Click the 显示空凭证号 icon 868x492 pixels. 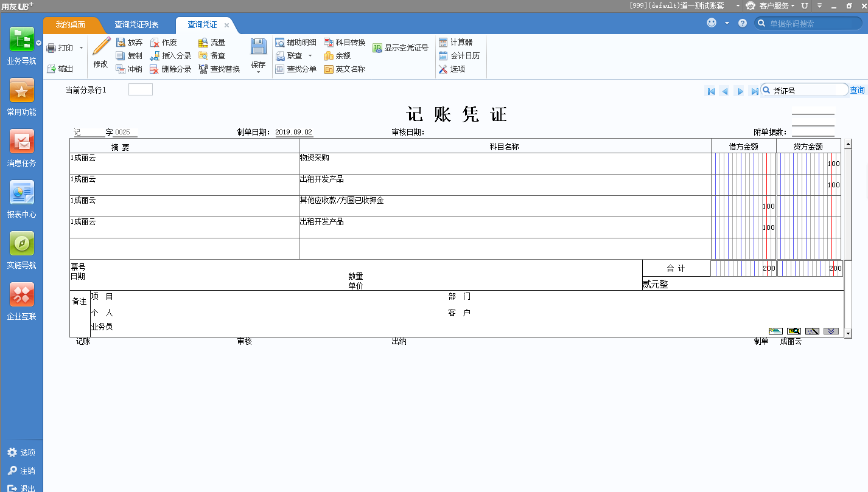point(401,47)
